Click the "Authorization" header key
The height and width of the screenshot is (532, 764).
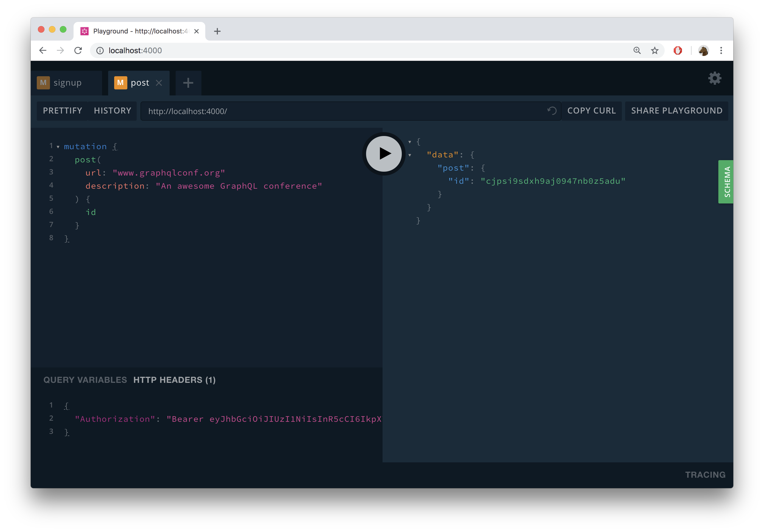click(115, 419)
